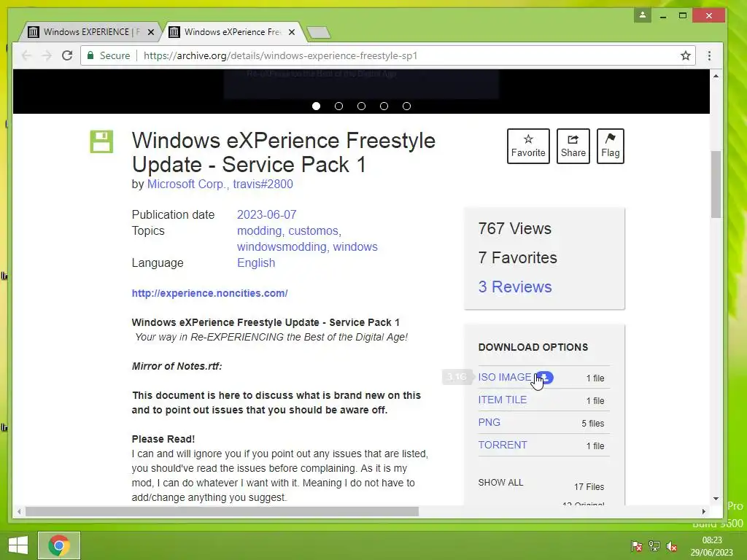This screenshot has width=747, height=560.
Task: Select the first carousel dot
Action: 316,106
